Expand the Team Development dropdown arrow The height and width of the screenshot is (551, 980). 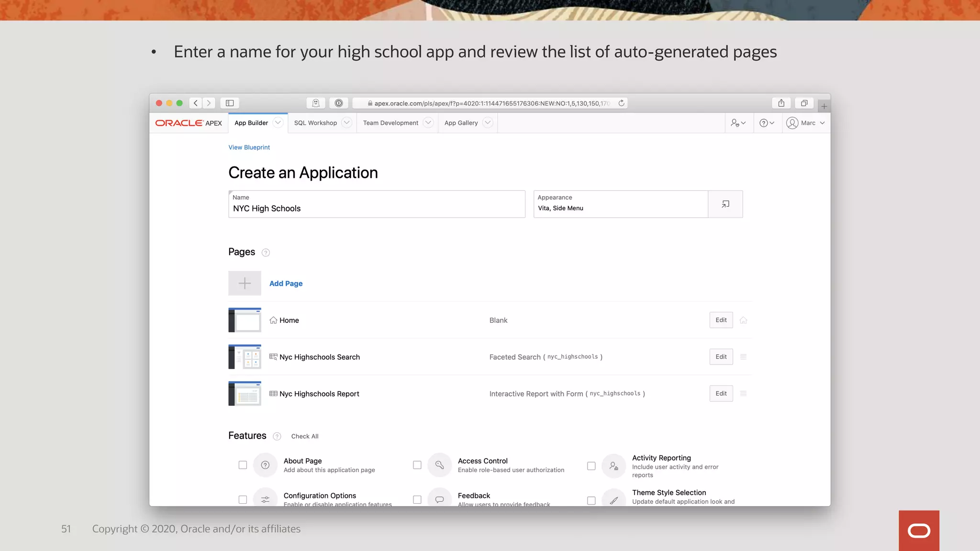tap(428, 123)
